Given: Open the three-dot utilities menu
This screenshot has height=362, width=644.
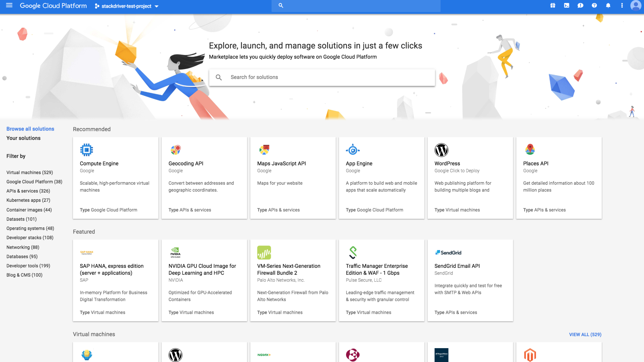Looking at the screenshot, I should [x=622, y=6].
